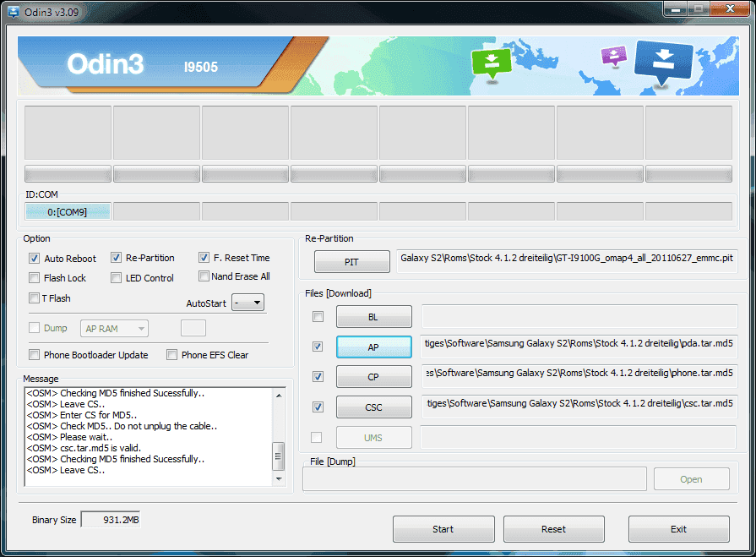Start the flashing process
Screen dimensions: 756x557
(x=443, y=529)
